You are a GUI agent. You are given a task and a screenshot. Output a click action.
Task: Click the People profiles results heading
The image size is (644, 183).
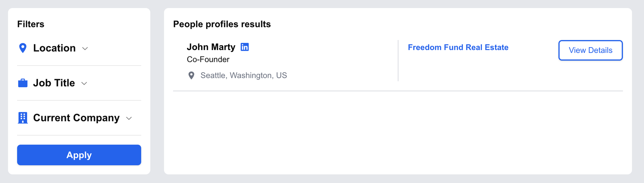click(222, 24)
